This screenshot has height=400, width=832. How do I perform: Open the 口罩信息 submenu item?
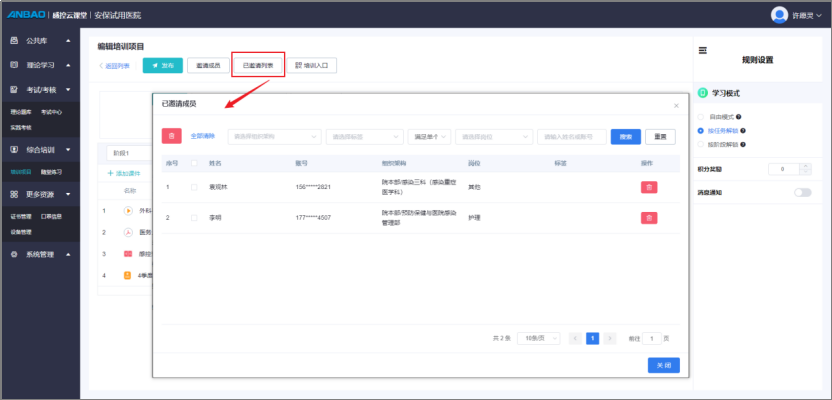tap(51, 217)
